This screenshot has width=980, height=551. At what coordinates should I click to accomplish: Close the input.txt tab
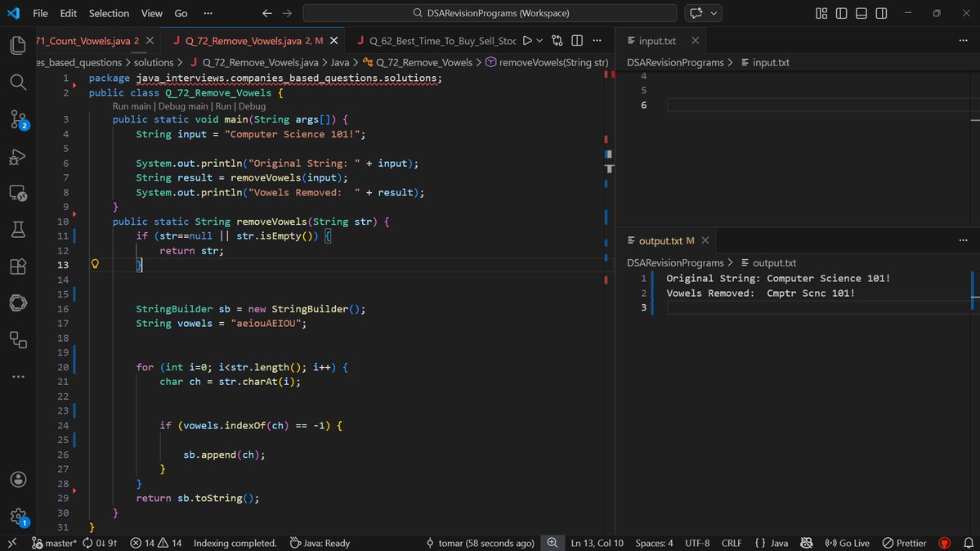pyautogui.click(x=695, y=41)
